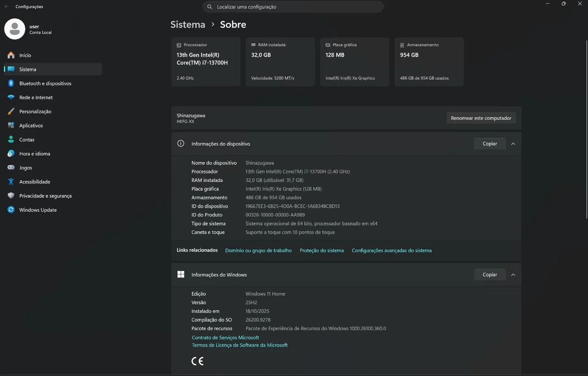Copy Windows info with the Copiar button
This screenshot has height=376, width=588.
[x=490, y=275]
